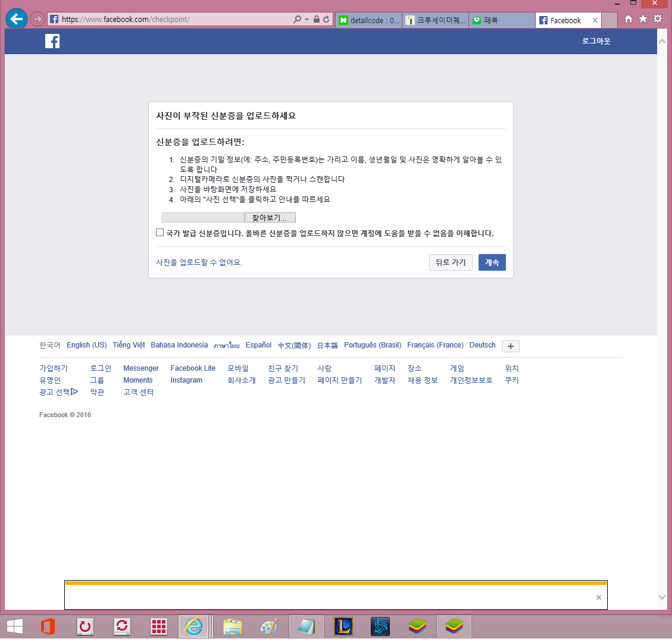Launch Battle.net from taskbar
Viewport: 672px width, 642px height.
tap(380, 628)
